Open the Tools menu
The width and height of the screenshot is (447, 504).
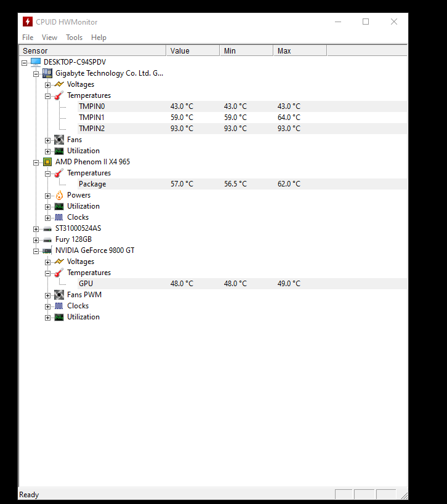click(74, 38)
